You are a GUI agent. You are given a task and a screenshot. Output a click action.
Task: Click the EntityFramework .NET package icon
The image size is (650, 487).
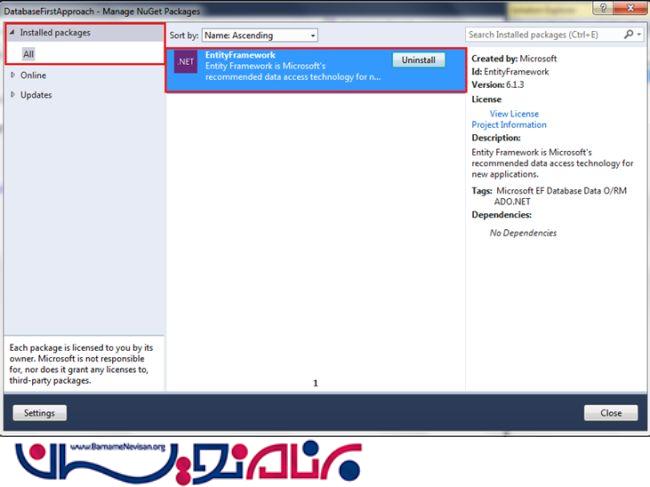(x=185, y=62)
